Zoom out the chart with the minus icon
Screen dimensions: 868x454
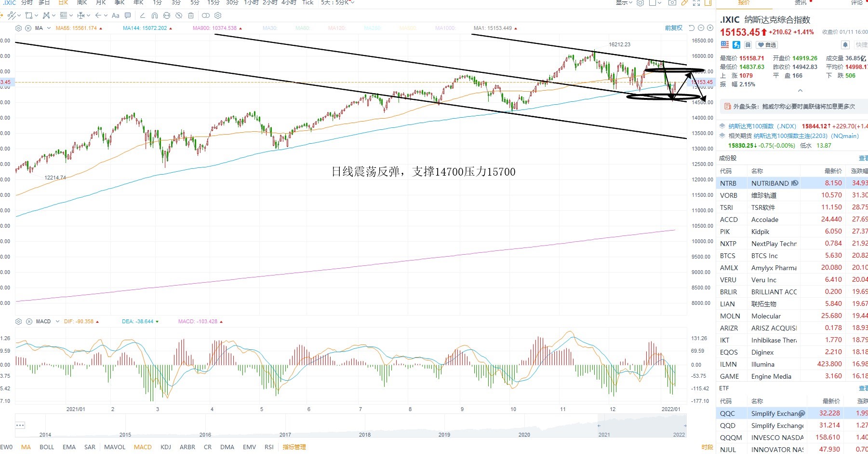701,28
